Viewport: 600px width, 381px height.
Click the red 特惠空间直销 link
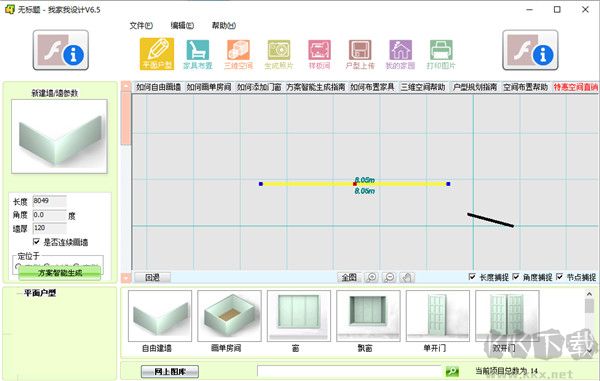[x=576, y=87]
